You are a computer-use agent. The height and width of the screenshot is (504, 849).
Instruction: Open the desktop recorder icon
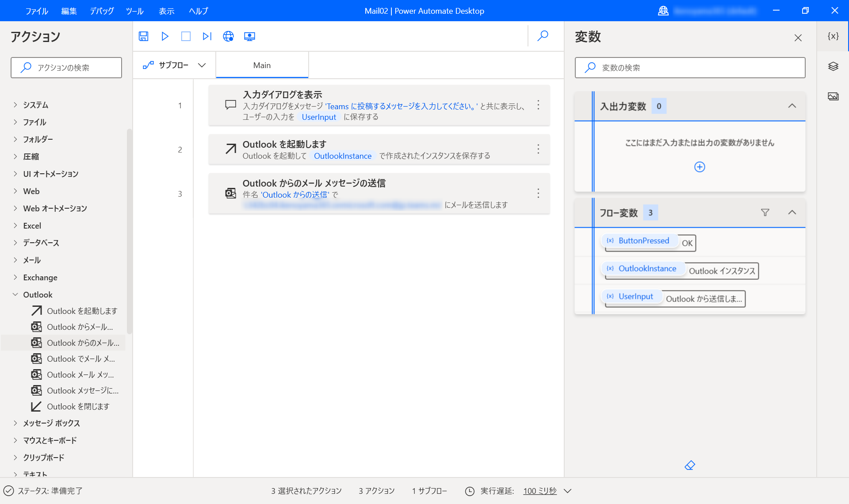(249, 36)
